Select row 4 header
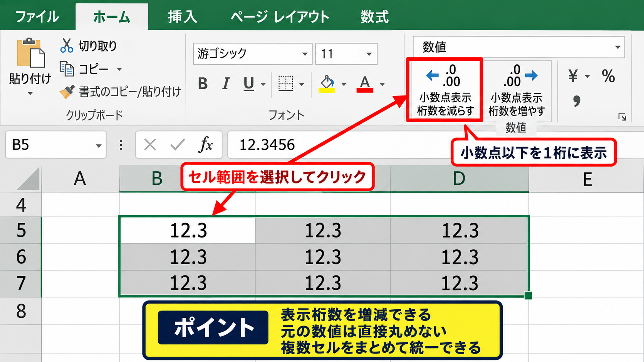Image resolution: width=644 pixels, height=362 pixels. (x=21, y=205)
